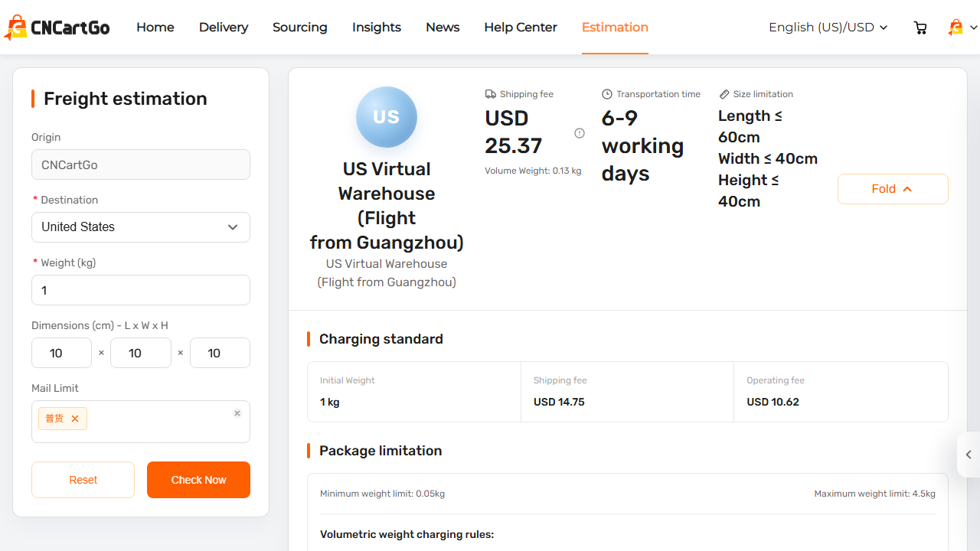Open the Mail Limit multi-select box

[141, 422]
